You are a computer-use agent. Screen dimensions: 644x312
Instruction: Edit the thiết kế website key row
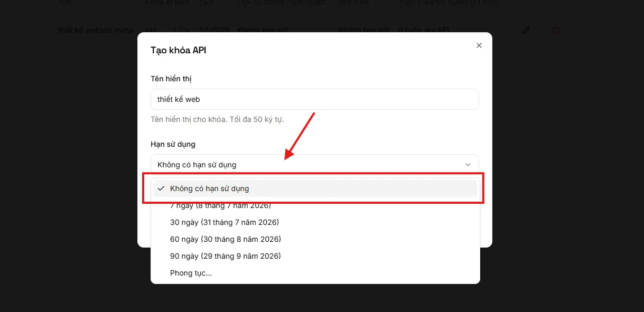point(526,30)
